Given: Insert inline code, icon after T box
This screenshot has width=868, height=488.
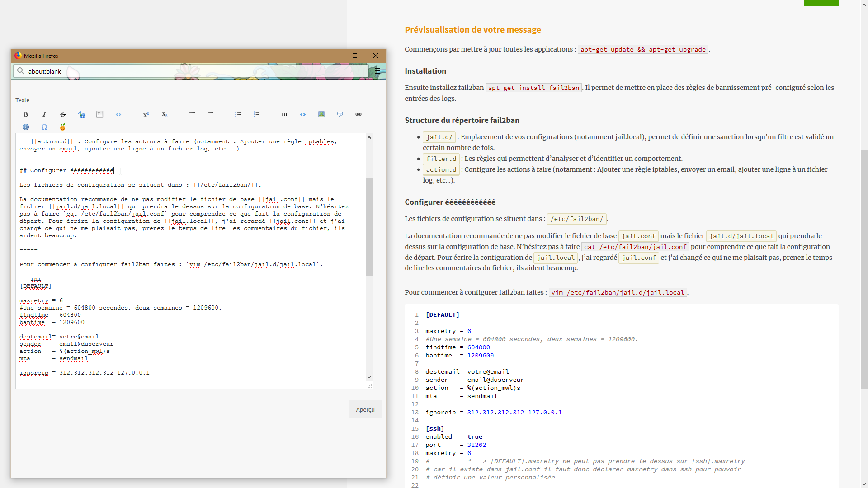Looking at the screenshot, I should pyautogui.click(x=118, y=114).
